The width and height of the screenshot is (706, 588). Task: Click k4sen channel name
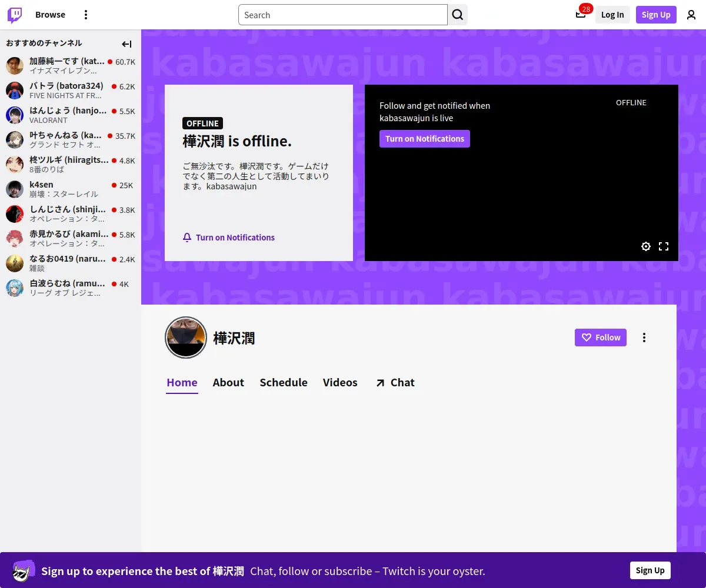(41, 185)
